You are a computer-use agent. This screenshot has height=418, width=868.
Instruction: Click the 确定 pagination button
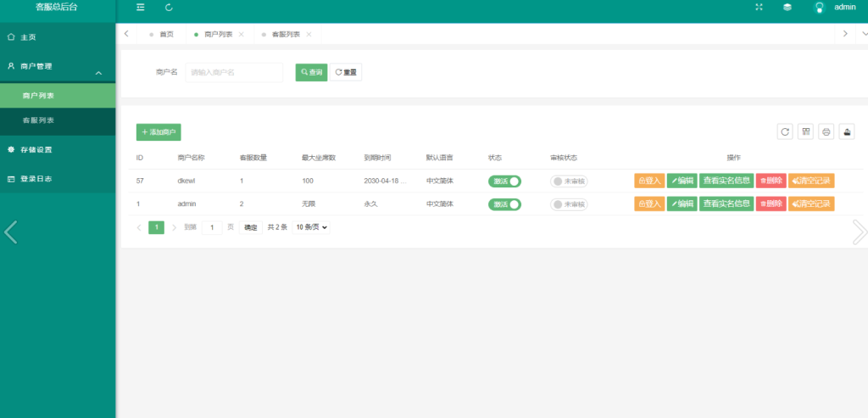pyautogui.click(x=251, y=227)
